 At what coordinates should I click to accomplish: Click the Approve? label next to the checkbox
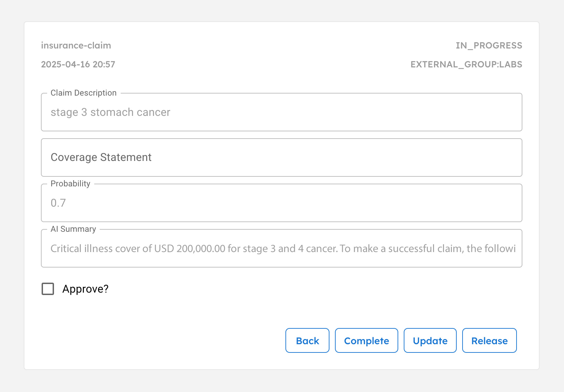pos(85,289)
